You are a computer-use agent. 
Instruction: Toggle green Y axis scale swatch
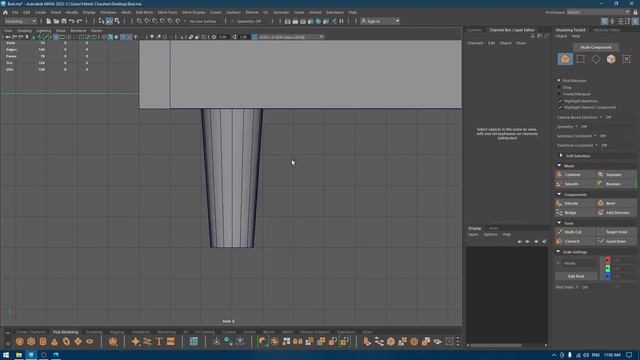click(607, 268)
